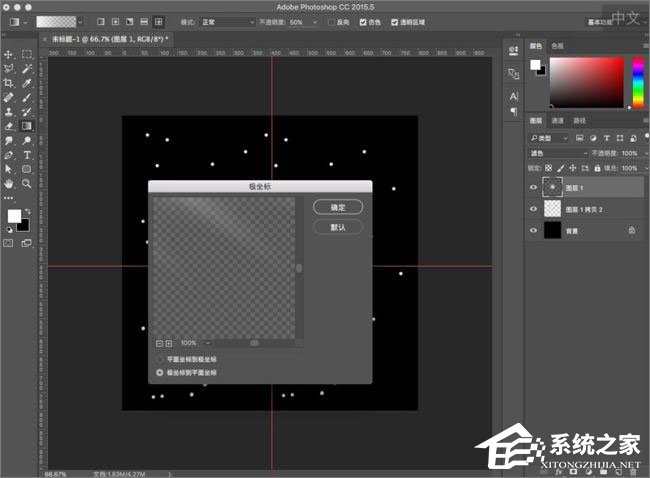
Task: Switch to the 通道 channels tab
Action: coord(558,121)
